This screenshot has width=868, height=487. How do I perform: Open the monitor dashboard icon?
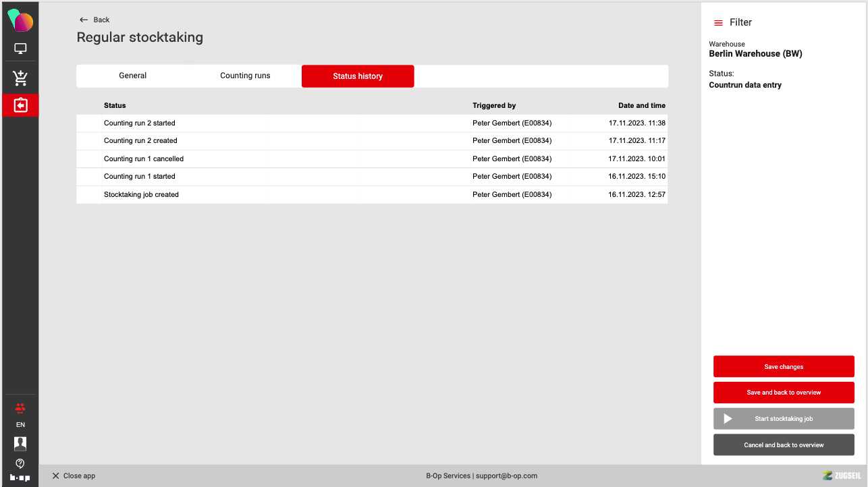tap(20, 49)
